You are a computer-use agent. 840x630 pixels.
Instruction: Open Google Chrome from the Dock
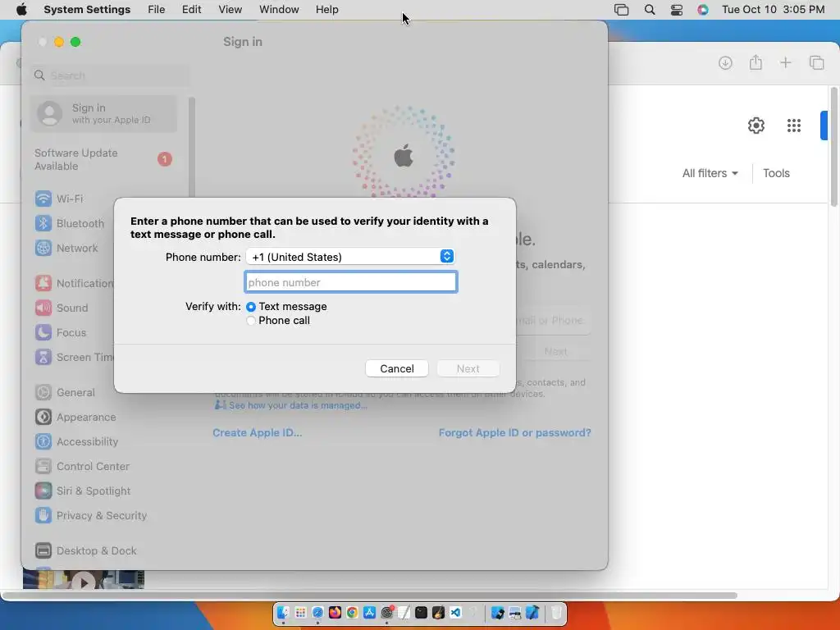pyautogui.click(x=352, y=613)
